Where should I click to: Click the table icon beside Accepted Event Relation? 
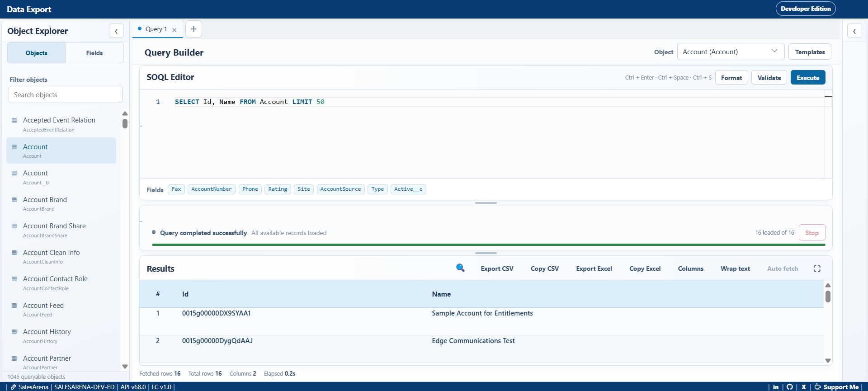[x=14, y=120]
